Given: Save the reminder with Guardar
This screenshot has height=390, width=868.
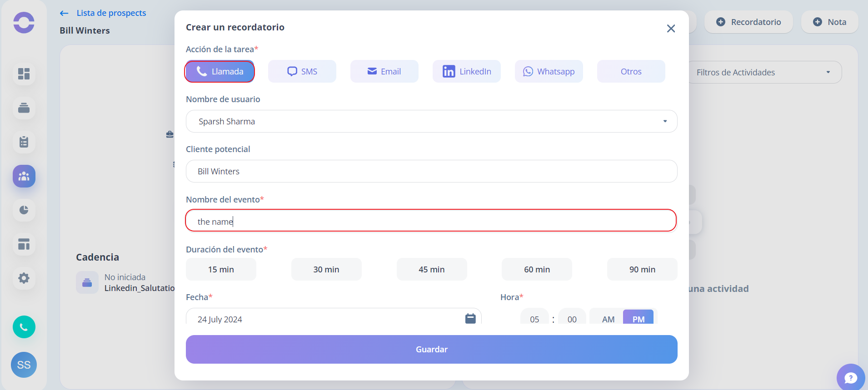Looking at the screenshot, I should tap(432, 349).
